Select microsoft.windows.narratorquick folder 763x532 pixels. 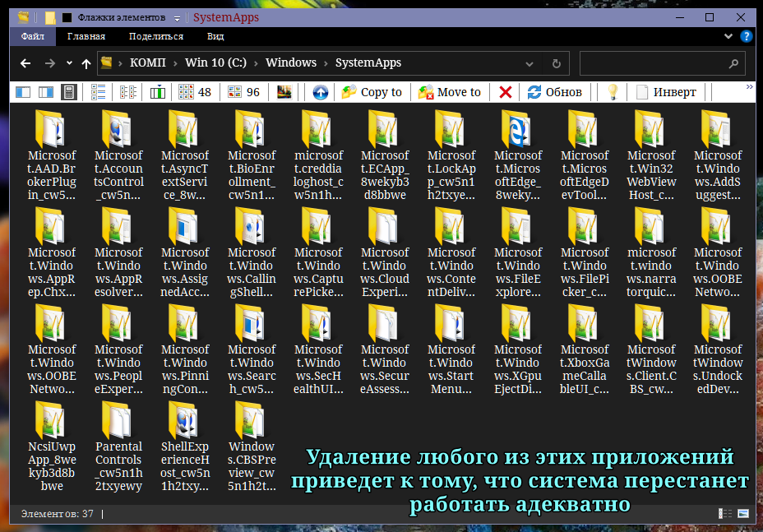[651, 252]
